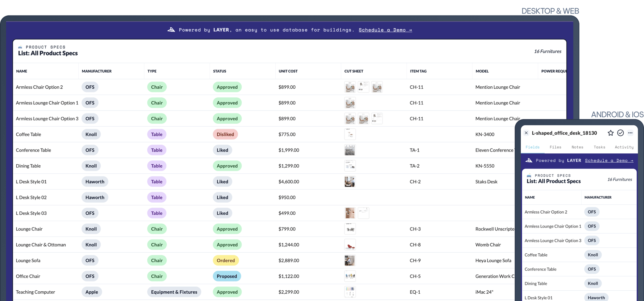Open Office Chair cut sheet thumbnail
Viewport: 644px width, 301px height.
pyautogui.click(x=350, y=276)
